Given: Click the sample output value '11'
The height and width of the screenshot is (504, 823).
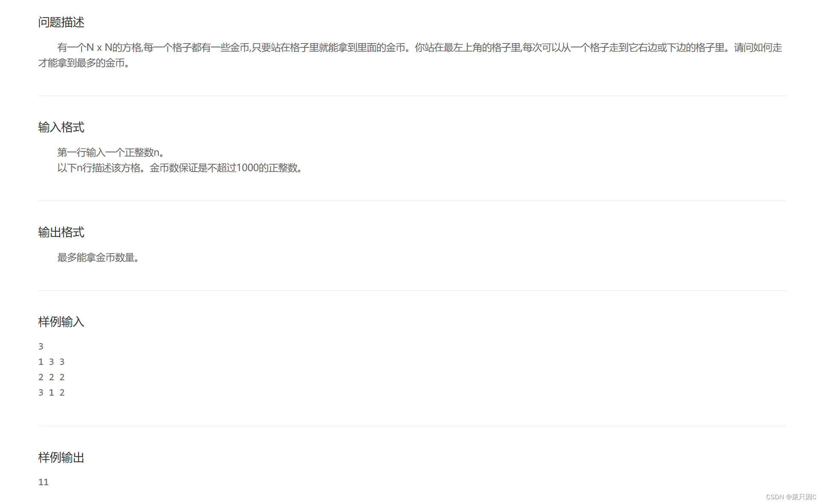Looking at the screenshot, I should 44,482.
